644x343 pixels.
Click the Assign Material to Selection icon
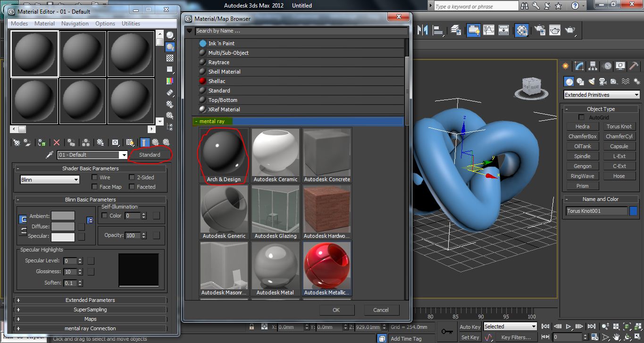pos(41,142)
